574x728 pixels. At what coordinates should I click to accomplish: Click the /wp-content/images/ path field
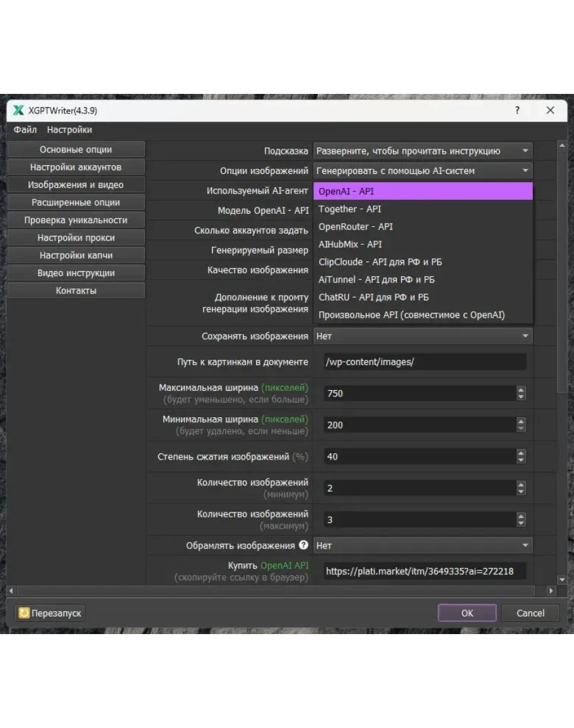[425, 362]
